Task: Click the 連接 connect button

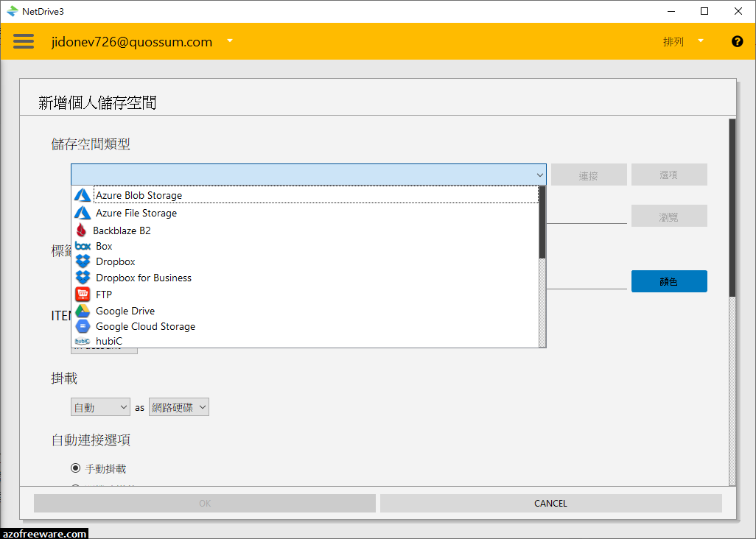Action: pyautogui.click(x=589, y=175)
